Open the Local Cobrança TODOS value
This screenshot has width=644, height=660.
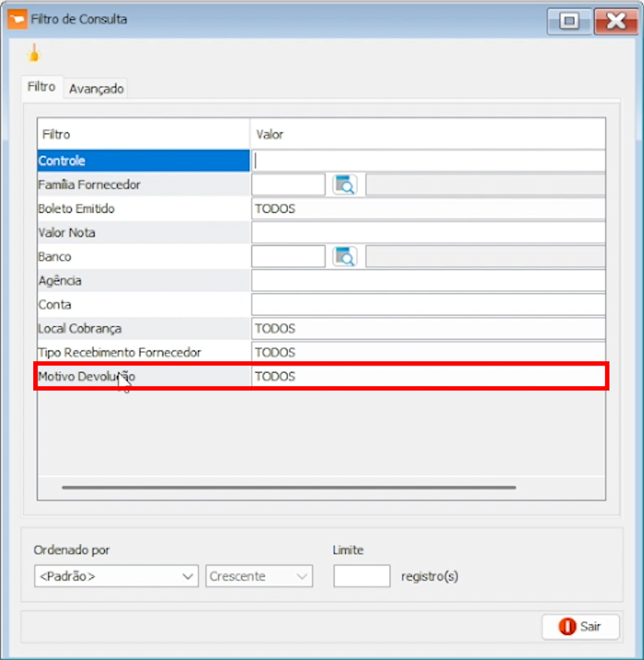[428, 328]
